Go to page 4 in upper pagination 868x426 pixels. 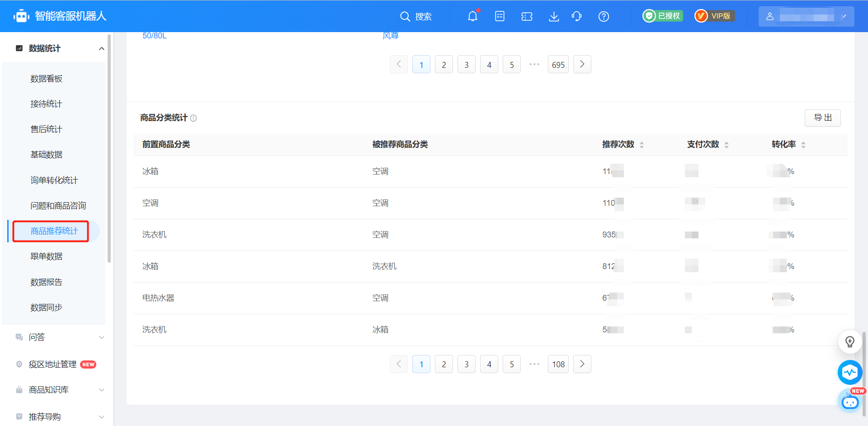tap(489, 65)
